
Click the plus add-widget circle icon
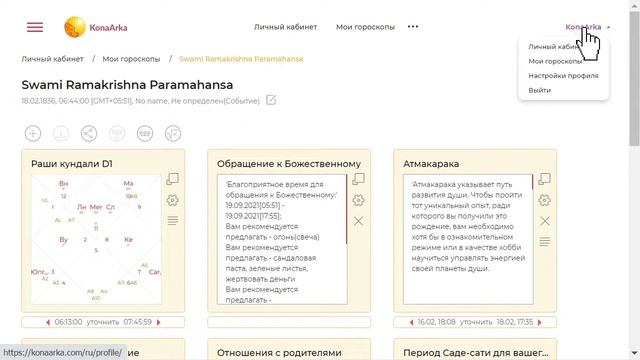pos(33,133)
